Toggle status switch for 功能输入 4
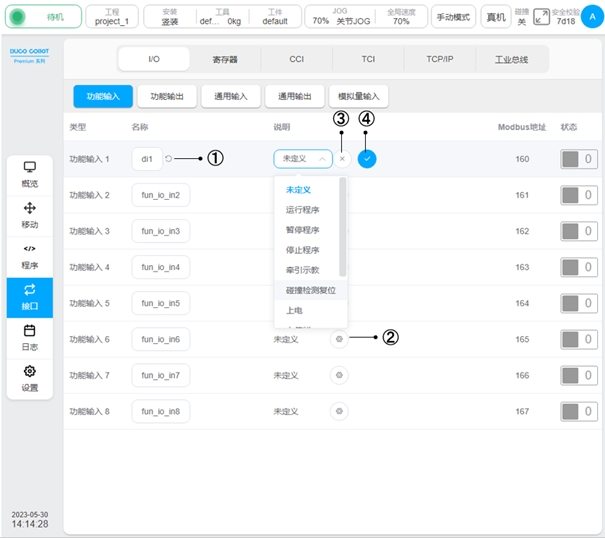Viewport: 605px width, 538px height. (x=578, y=267)
